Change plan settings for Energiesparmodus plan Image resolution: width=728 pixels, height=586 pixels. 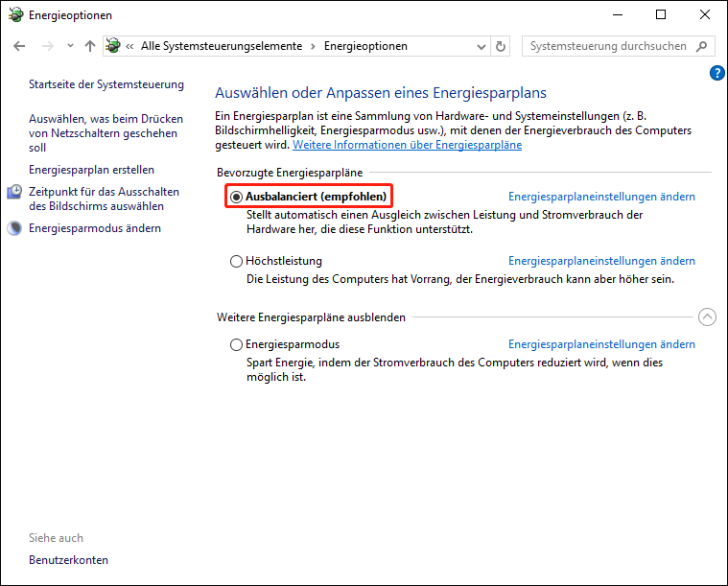(x=601, y=344)
